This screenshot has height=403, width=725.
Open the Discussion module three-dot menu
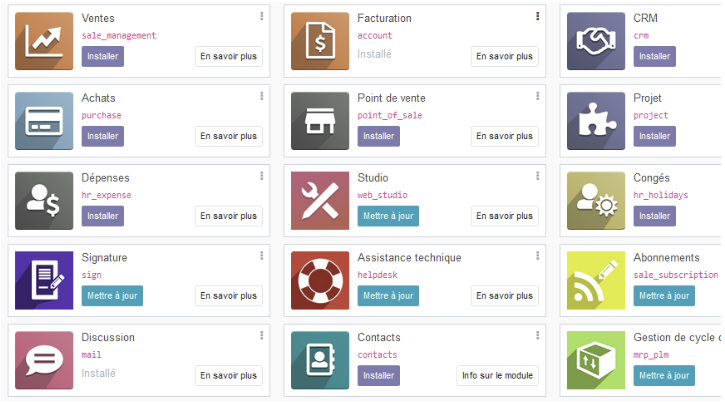(261, 336)
